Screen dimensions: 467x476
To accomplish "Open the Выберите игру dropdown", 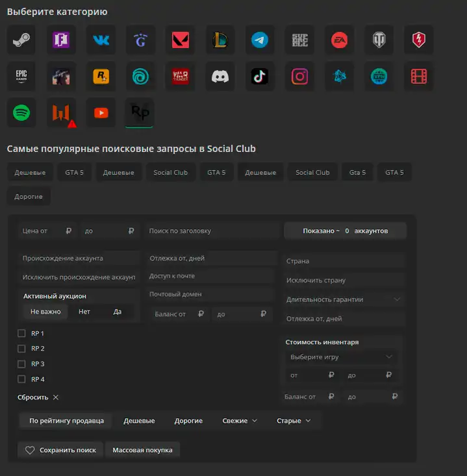I will point(341,357).
